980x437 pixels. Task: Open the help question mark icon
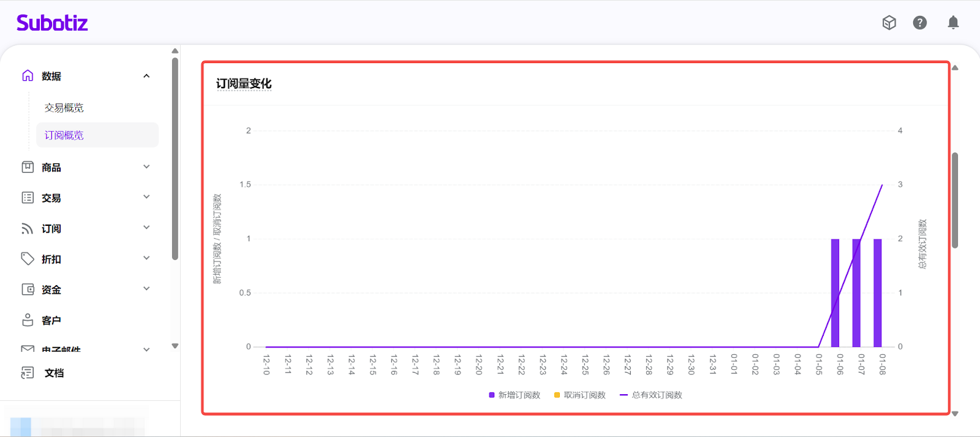point(919,23)
